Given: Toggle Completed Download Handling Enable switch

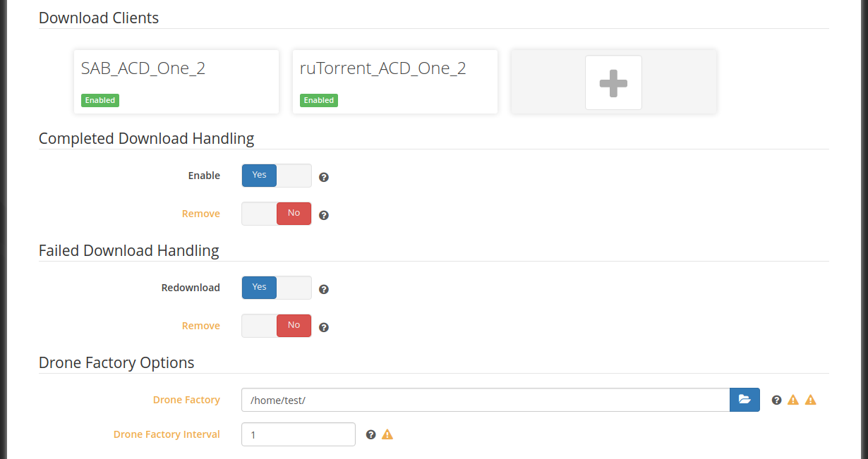Looking at the screenshot, I should 277,176.
